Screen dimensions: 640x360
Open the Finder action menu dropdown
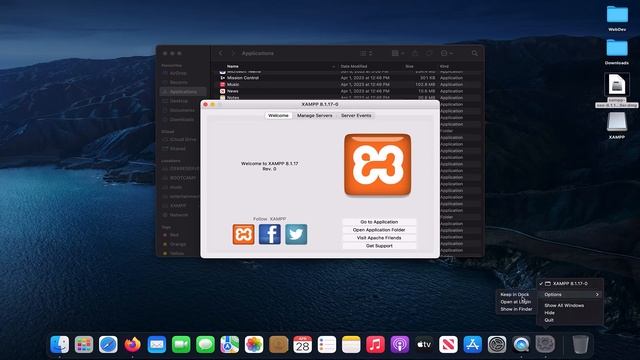(x=447, y=53)
